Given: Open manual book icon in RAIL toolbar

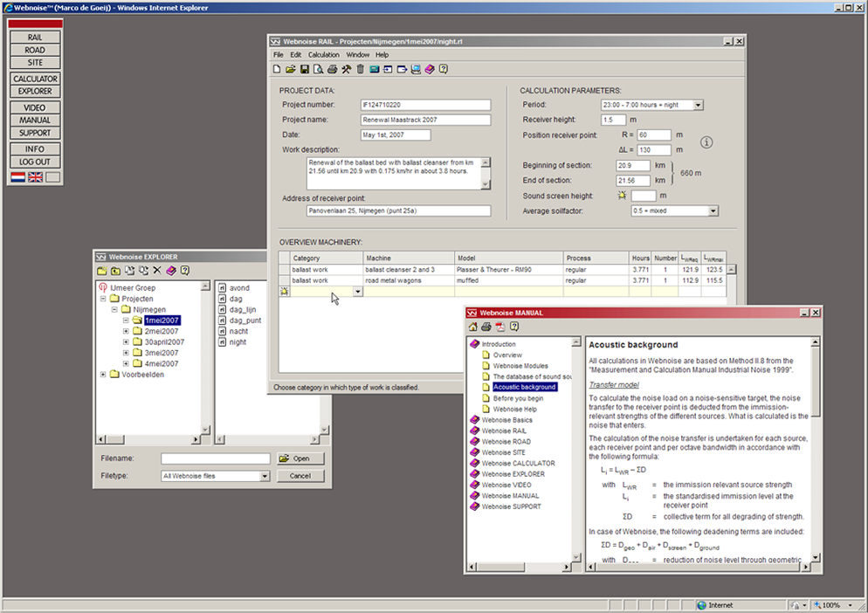Looking at the screenshot, I should (430, 69).
